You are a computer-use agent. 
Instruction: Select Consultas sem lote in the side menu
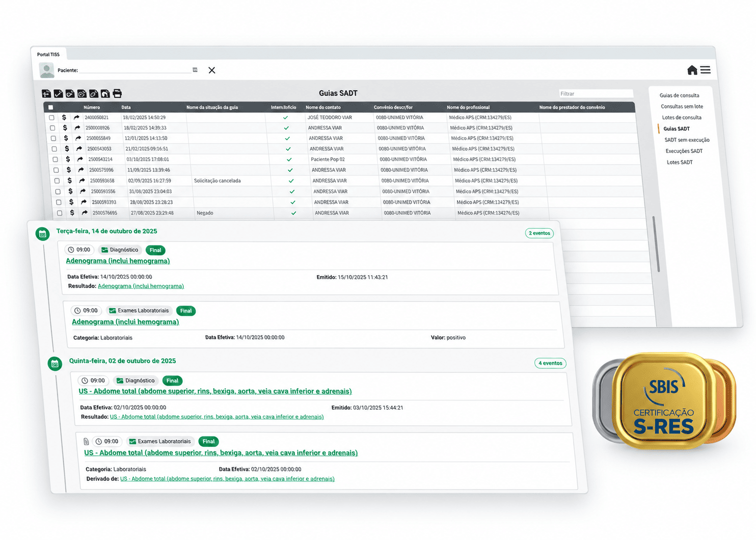point(682,106)
